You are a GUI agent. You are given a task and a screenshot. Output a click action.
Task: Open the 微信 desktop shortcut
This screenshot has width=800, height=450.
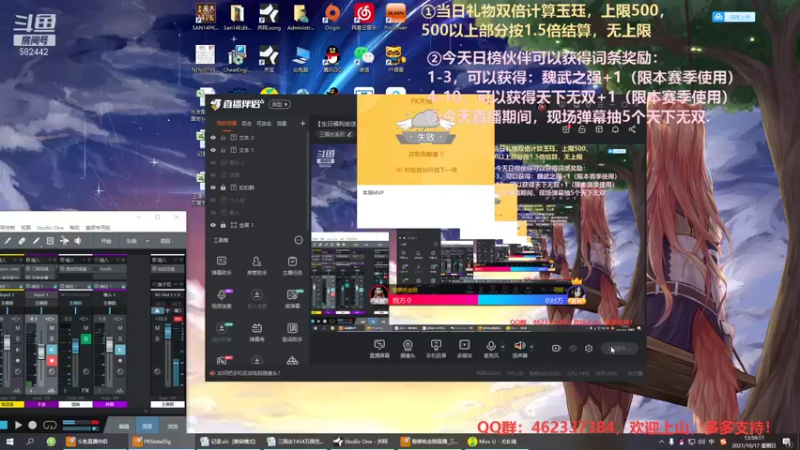pos(364,59)
